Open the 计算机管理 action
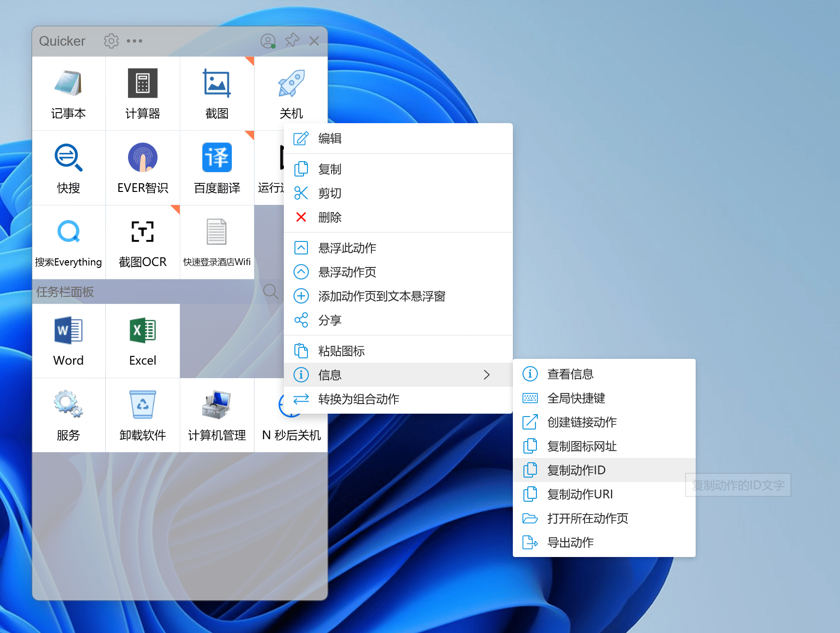Image resolution: width=840 pixels, height=633 pixels. (217, 415)
